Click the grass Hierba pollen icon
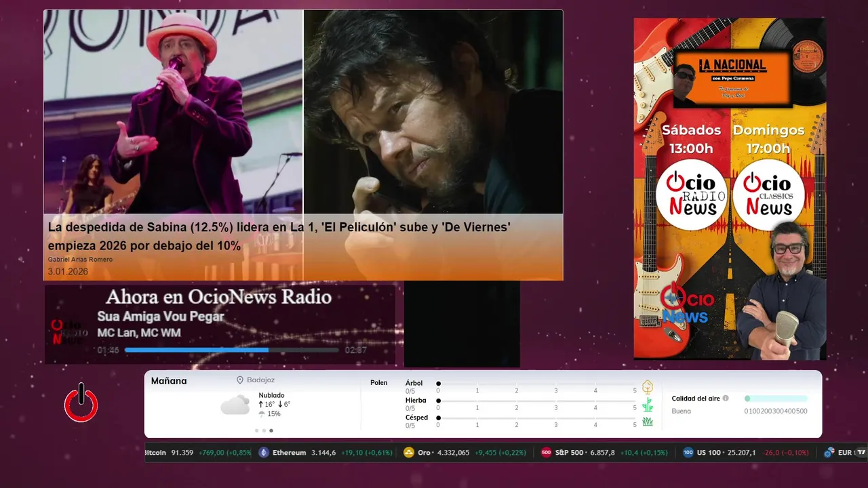This screenshot has height=488, width=868. [648, 405]
